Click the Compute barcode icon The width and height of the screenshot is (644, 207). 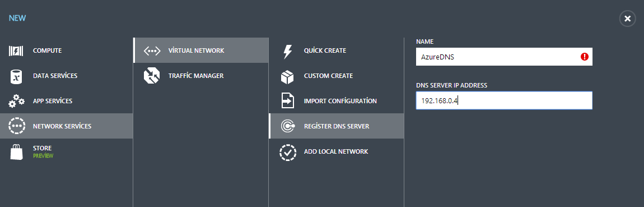tap(16, 50)
